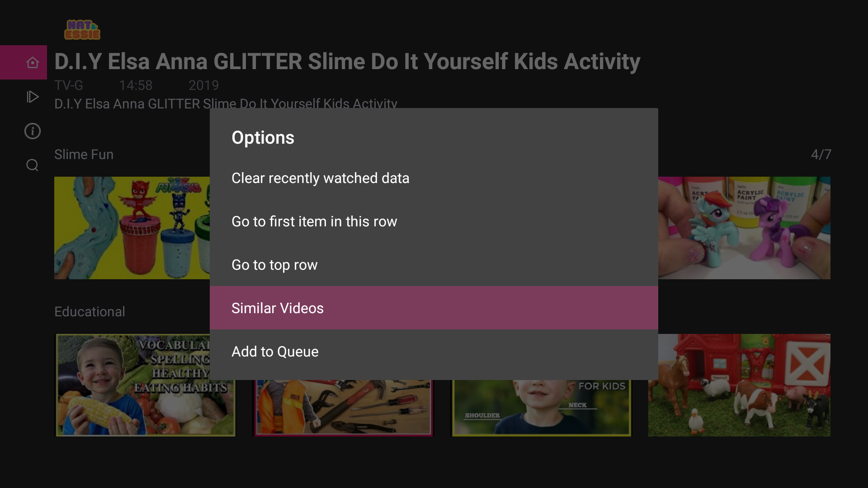
Task: Select the farm animals barn thumbnail
Action: pos(739,385)
